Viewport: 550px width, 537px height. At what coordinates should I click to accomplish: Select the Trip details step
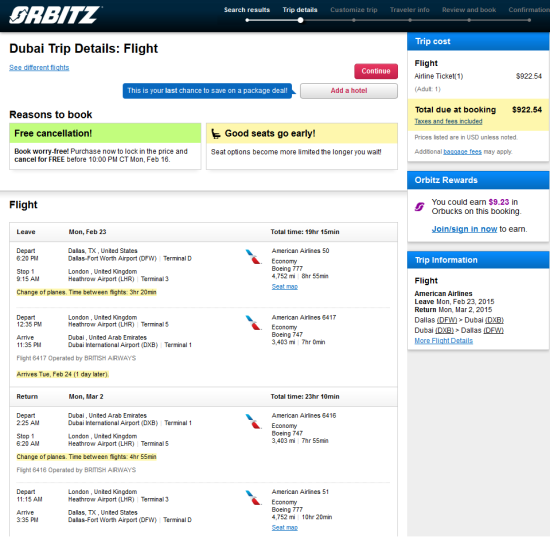300,10
